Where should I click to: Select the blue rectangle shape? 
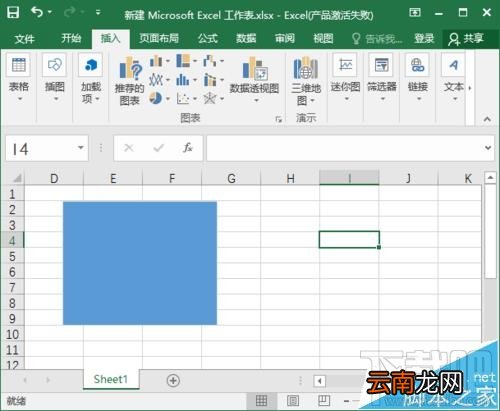tap(140, 263)
